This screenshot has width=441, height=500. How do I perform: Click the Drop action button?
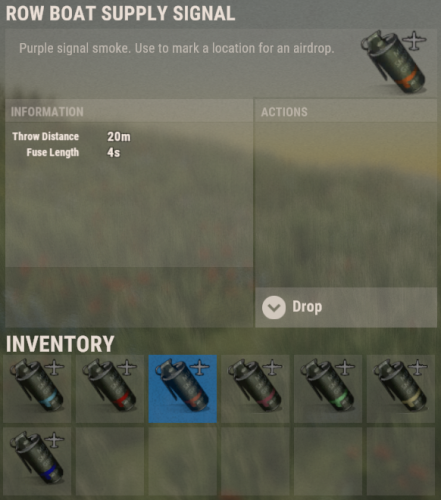[346, 307]
